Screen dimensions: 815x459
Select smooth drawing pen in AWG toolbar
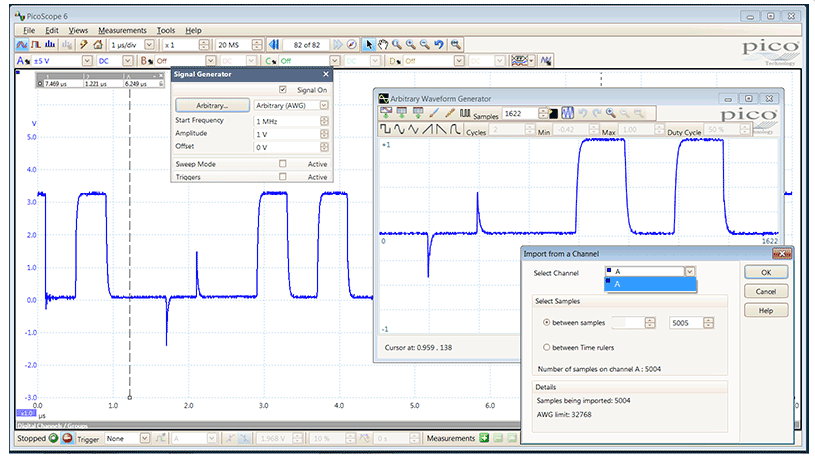pos(435,112)
